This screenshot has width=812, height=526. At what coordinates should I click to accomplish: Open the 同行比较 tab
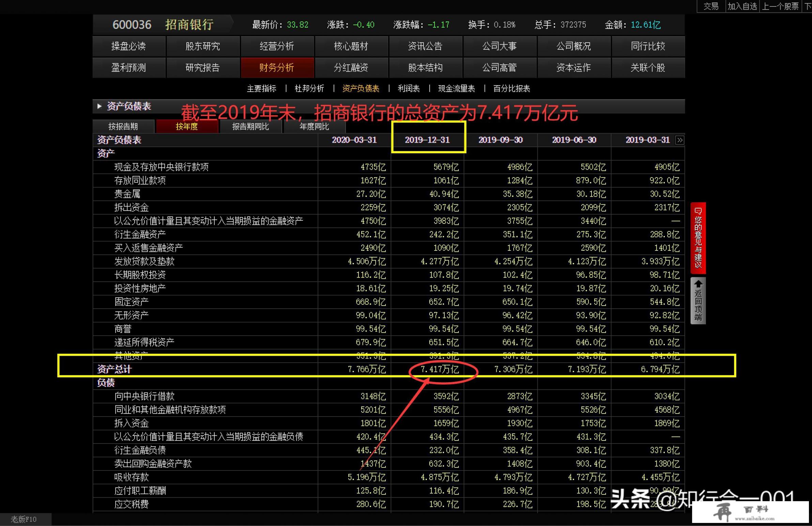(x=648, y=46)
